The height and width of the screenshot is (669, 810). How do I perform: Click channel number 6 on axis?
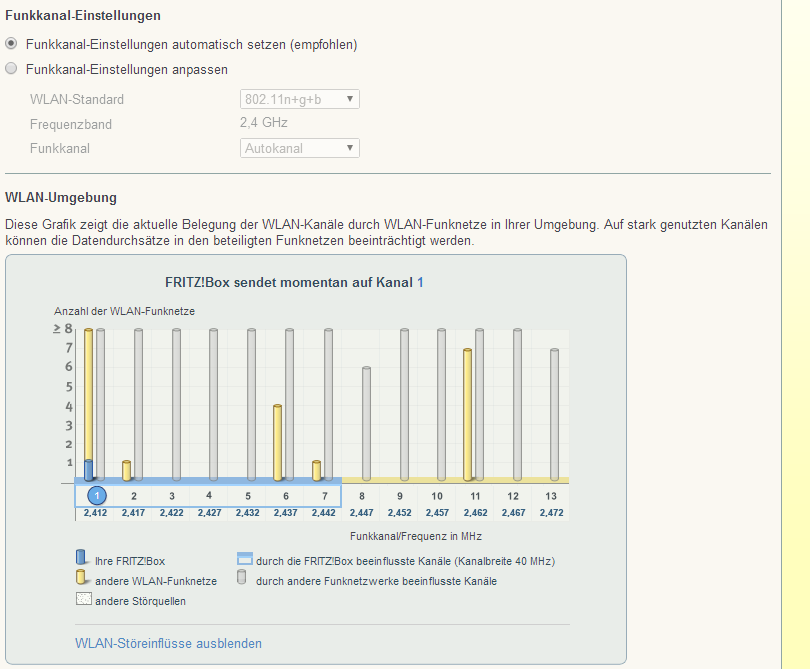pyautogui.click(x=286, y=496)
